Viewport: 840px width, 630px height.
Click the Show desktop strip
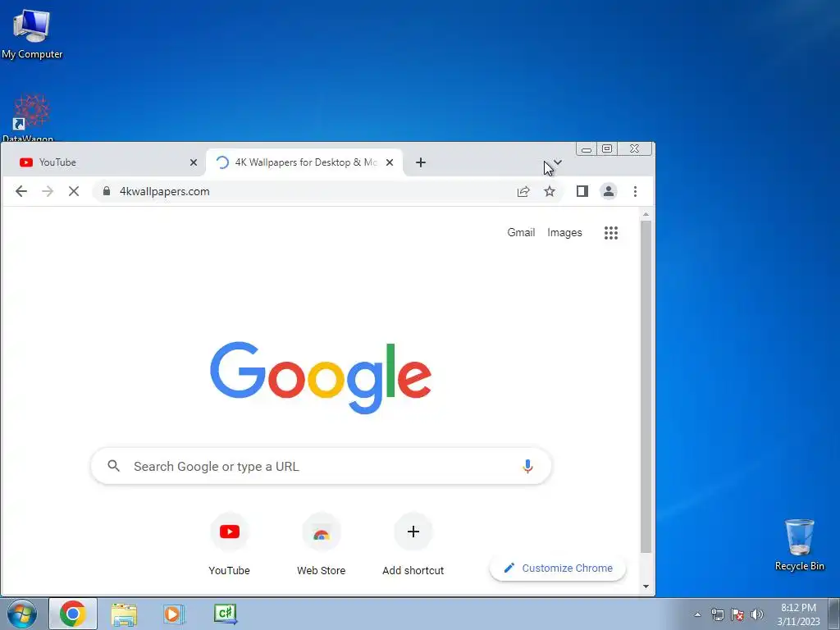tap(834, 614)
